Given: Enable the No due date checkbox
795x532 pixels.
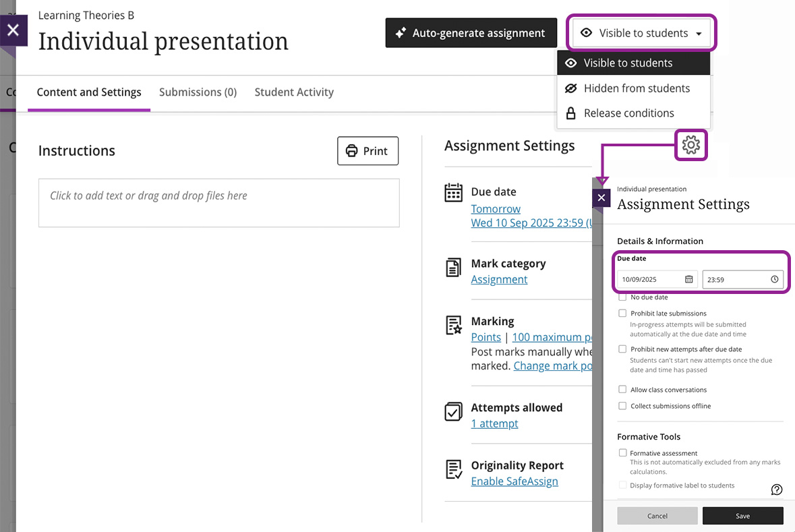Looking at the screenshot, I should point(622,297).
